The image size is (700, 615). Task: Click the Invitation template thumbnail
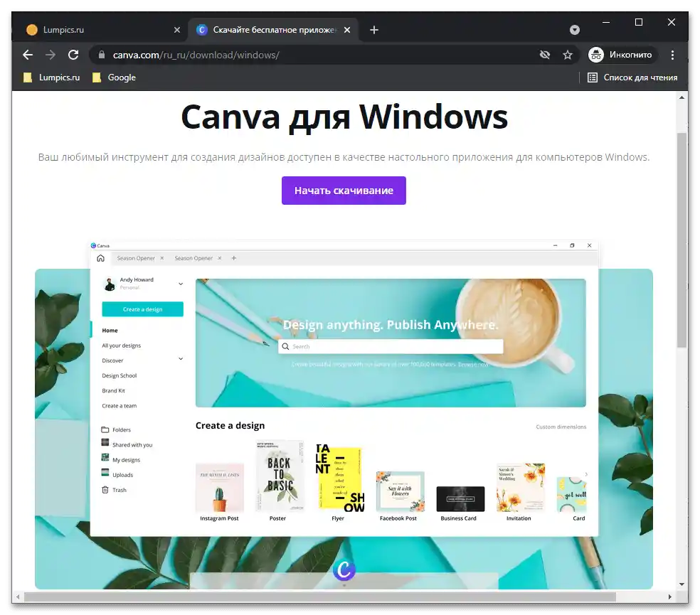pos(521,487)
